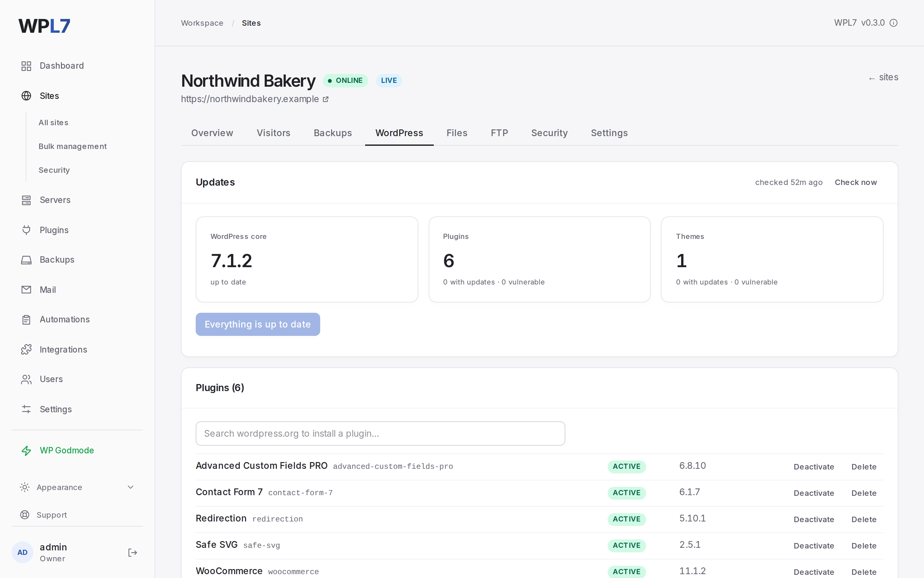Open All sites in sidebar
Viewport: 924px width, 578px height.
(x=54, y=123)
